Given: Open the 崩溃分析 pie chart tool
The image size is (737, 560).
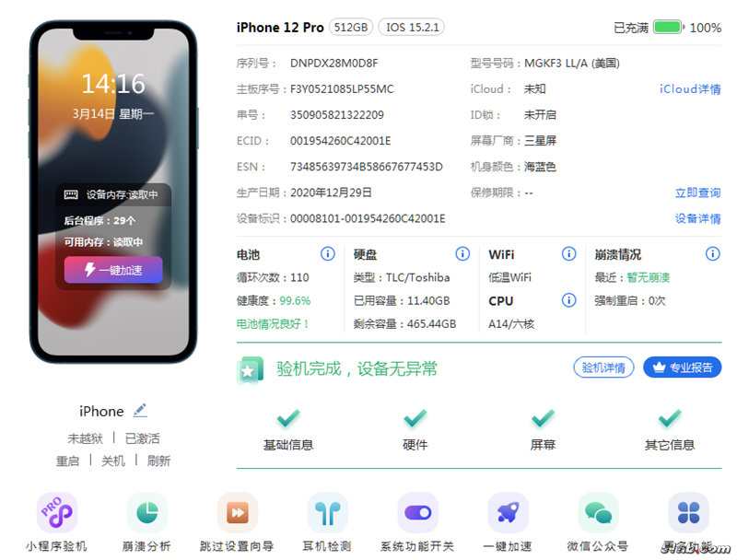Looking at the screenshot, I should click(147, 512).
